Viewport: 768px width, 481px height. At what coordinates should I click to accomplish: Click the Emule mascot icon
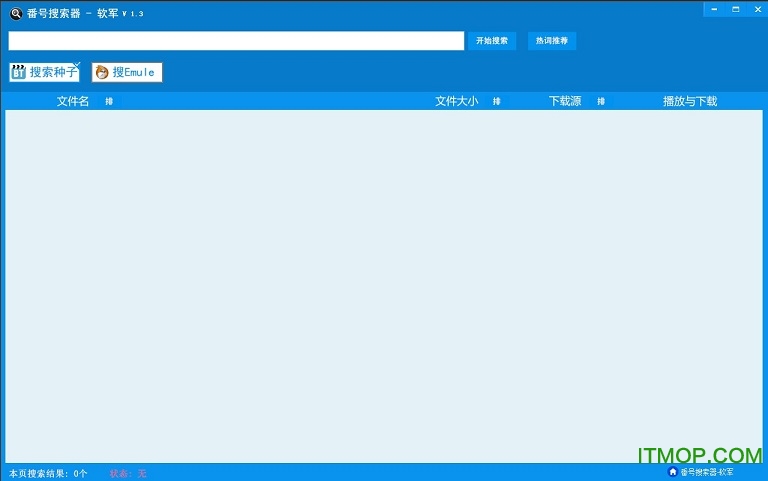(x=101, y=72)
